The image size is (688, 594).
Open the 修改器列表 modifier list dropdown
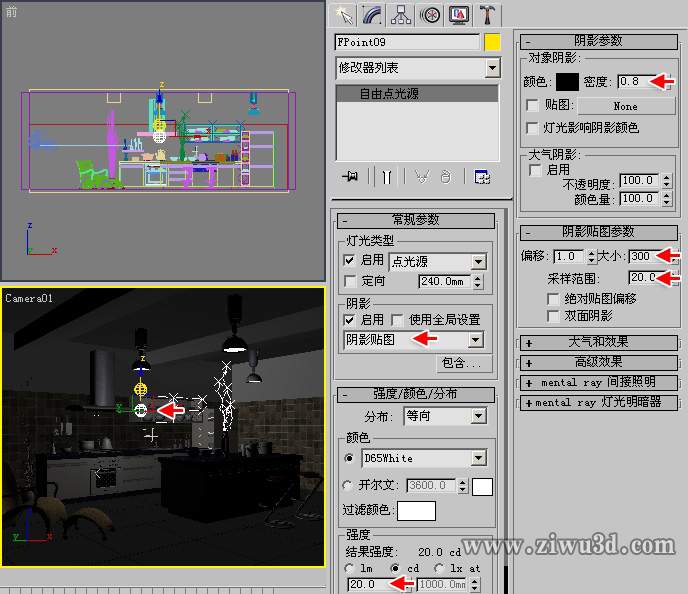pyautogui.click(x=418, y=68)
